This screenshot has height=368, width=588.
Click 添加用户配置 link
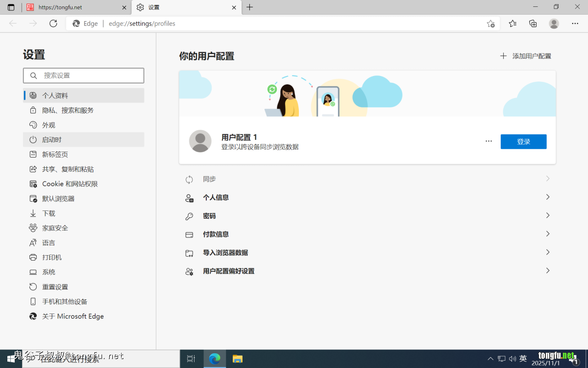coord(526,56)
